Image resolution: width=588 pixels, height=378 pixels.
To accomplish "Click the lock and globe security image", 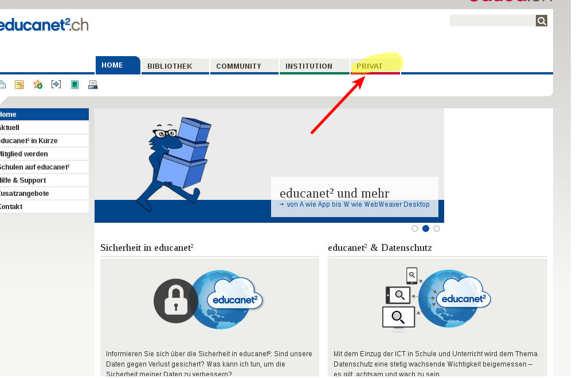I will click(209, 300).
